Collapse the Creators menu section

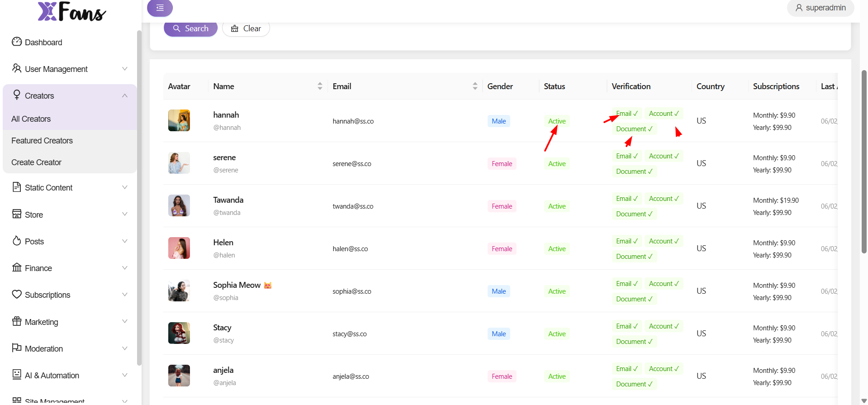[125, 96]
